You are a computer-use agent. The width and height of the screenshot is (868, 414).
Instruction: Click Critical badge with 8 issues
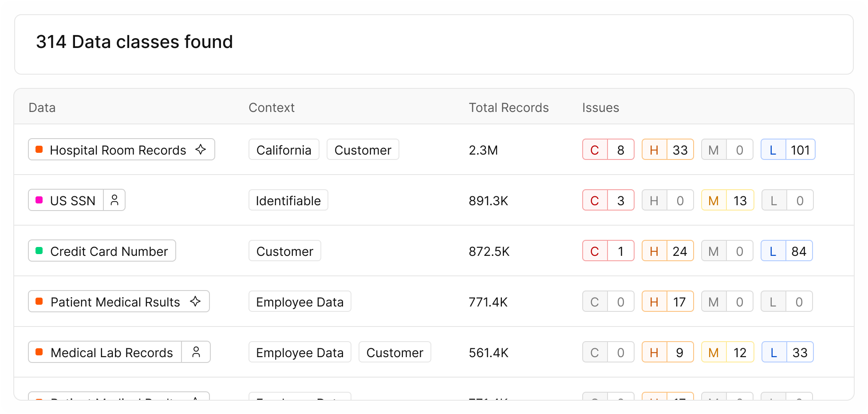[x=608, y=150]
